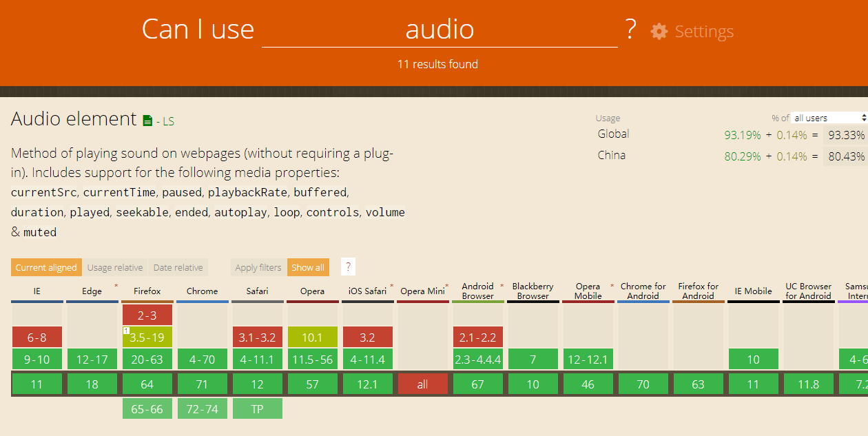The width and height of the screenshot is (868, 436).
Task: Click the Chrome 71 cell
Action: 202,384
